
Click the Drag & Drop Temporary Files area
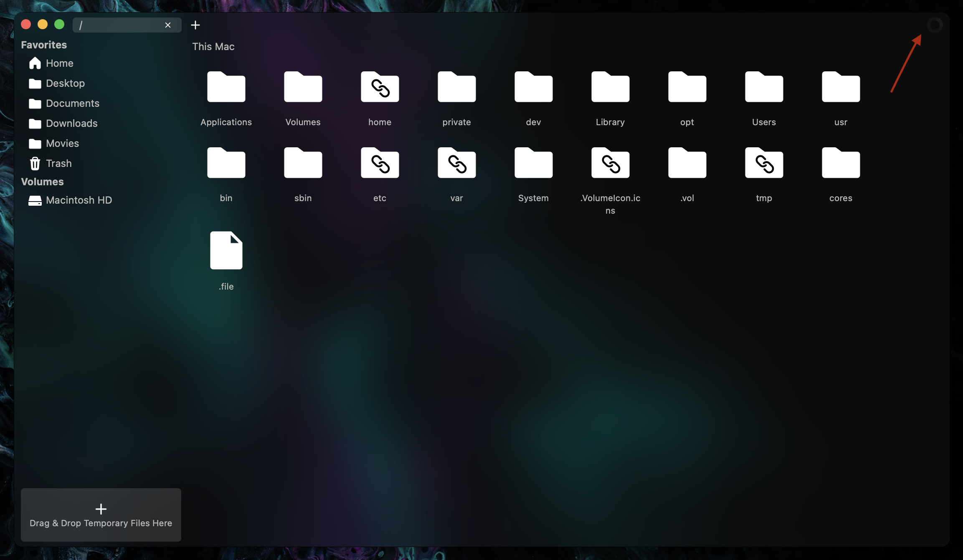[x=101, y=515]
